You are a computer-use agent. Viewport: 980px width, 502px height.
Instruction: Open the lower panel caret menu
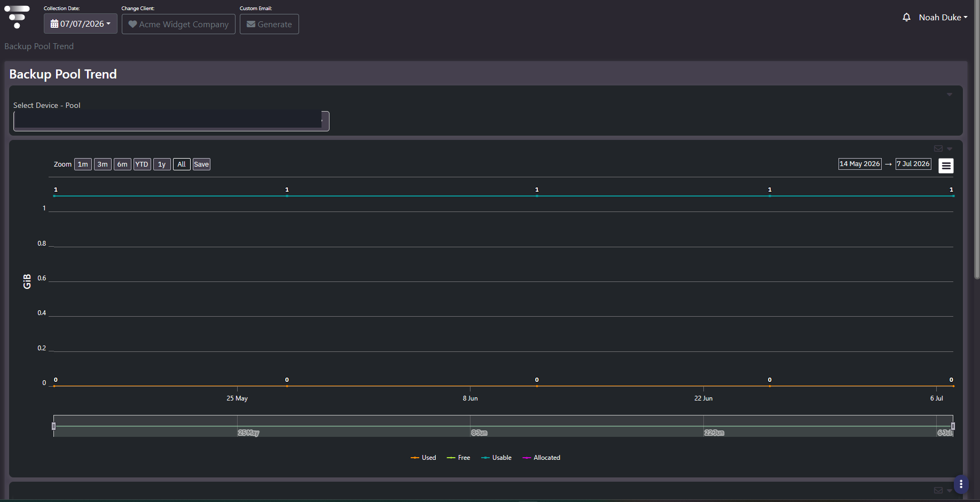coord(950,490)
